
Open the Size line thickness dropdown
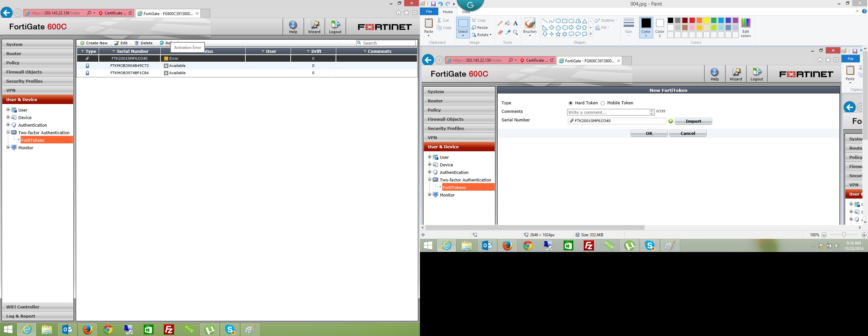coord(629,28)
